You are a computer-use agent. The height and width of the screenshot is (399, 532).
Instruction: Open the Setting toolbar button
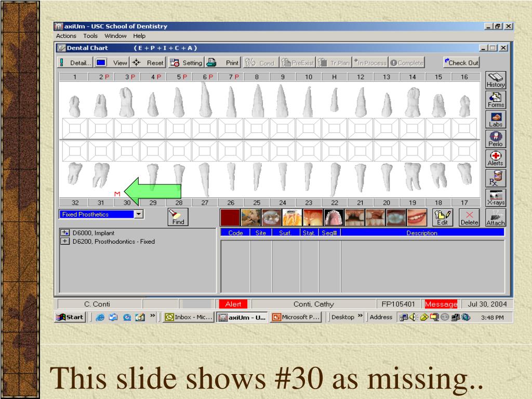point(186,63)
